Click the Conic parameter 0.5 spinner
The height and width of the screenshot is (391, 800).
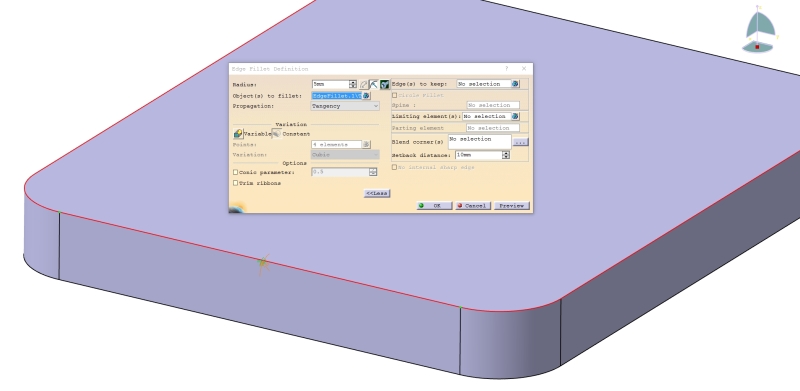click(373, 172)
